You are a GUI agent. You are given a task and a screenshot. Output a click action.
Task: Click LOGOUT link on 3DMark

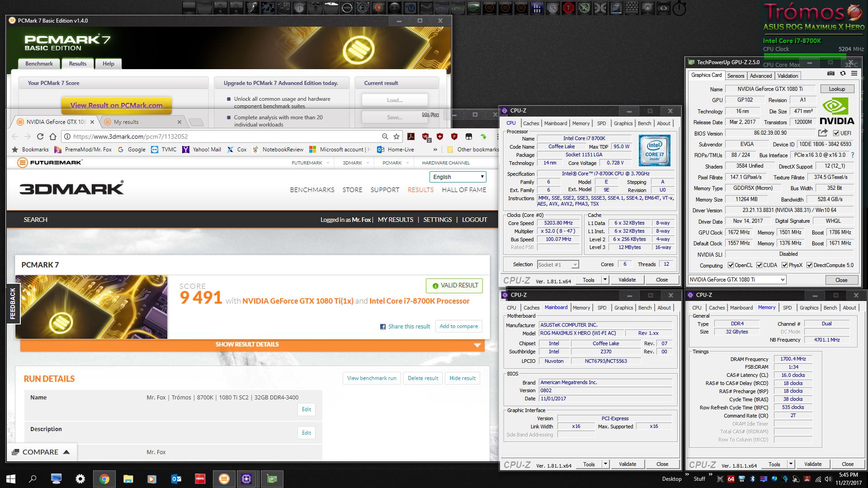coord(474,220)
